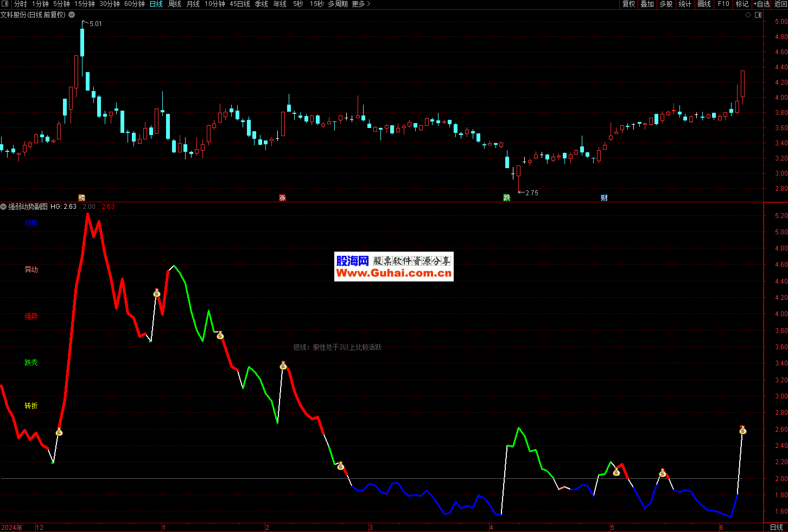
Task: Select the 30分钟 period
Action: click(x=110, y=4)
